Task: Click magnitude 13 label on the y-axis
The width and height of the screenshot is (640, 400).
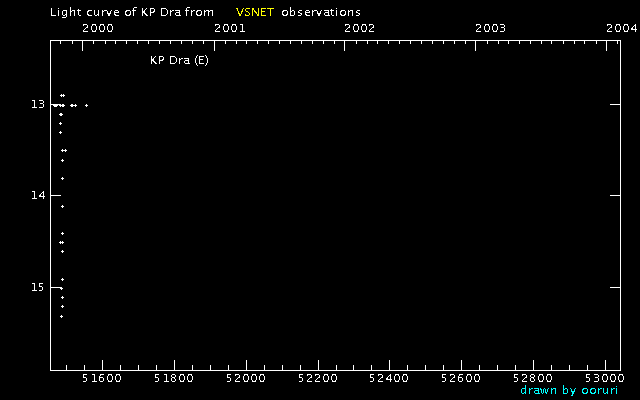Action: pos(36,104)
